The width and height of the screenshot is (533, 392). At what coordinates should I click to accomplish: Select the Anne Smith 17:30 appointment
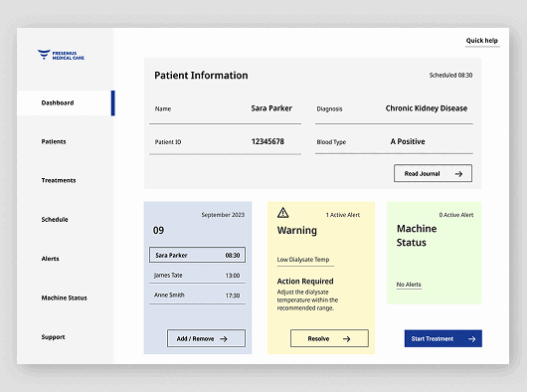point(197,295)
